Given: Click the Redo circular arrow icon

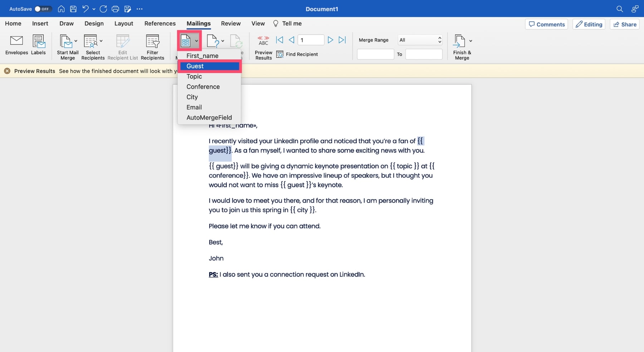Looking at the screenshot, I should pyautogui.click(x=103, y=9).
